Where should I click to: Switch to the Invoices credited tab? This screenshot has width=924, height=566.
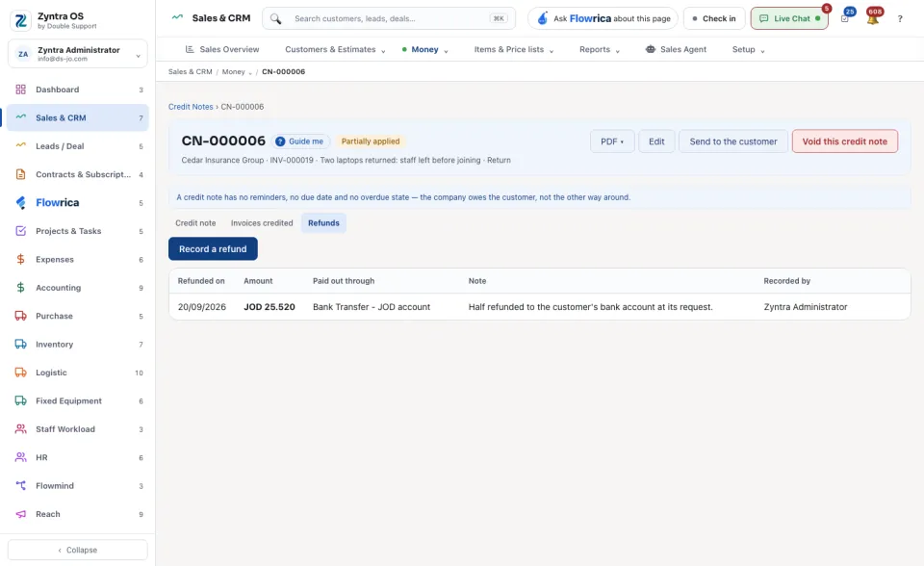(262, 223)
